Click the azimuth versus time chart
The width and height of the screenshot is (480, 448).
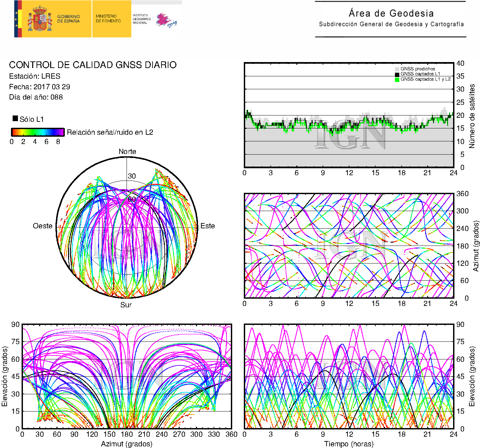pyautogui.click(x=349, y=246)
